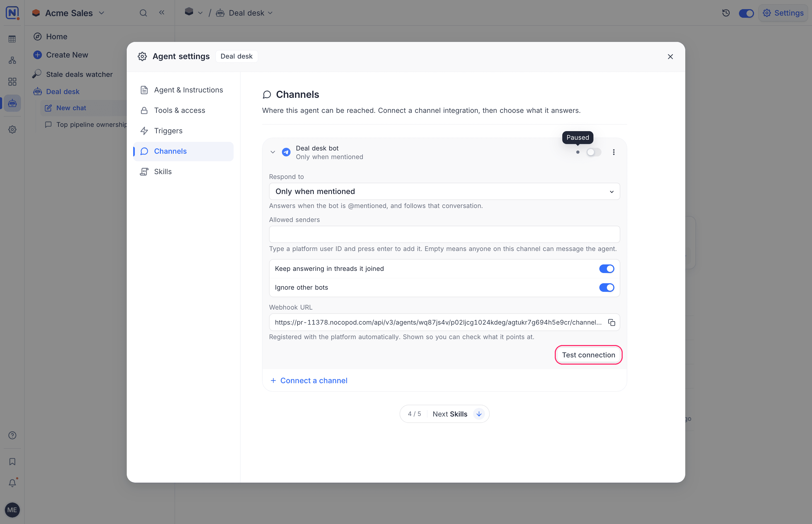Open the Triggers section
This screenshot has width=812, height=524.
pos(183,131)
